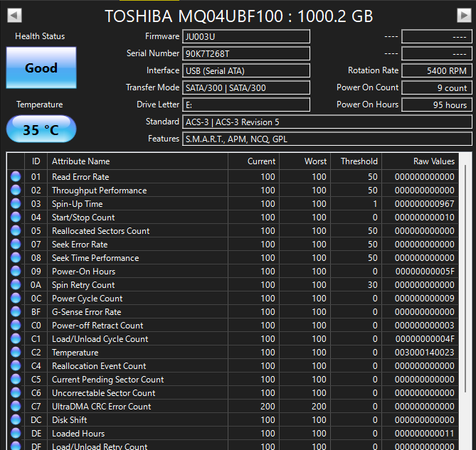Click the disk title TOSHIBA MQ04UBF100 : 1000.2 GB

coord(238,16)
